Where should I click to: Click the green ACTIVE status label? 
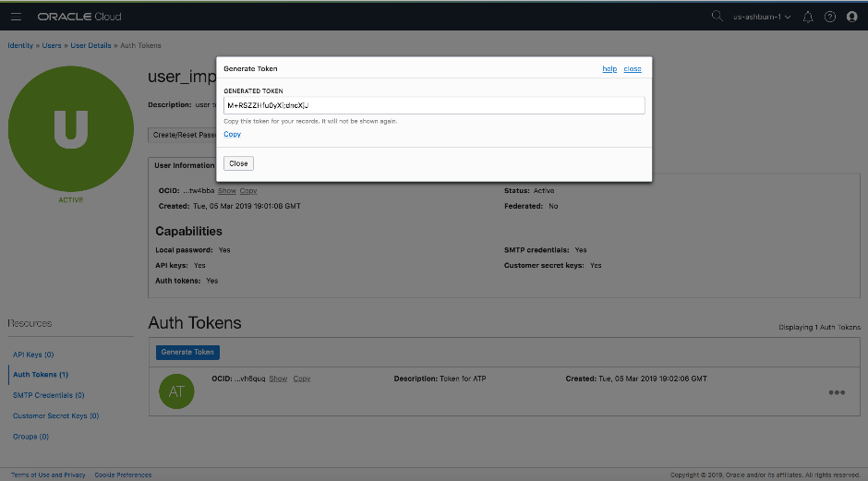(x=71, y=199)
